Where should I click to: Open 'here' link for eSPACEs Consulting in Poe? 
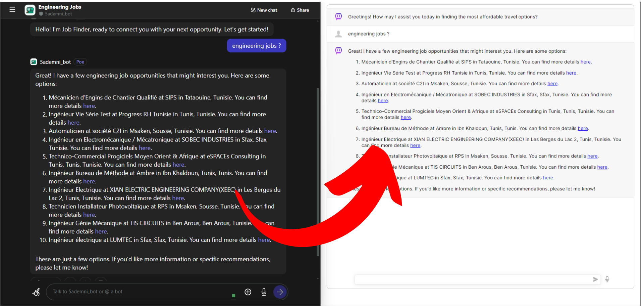click(178, 165)
